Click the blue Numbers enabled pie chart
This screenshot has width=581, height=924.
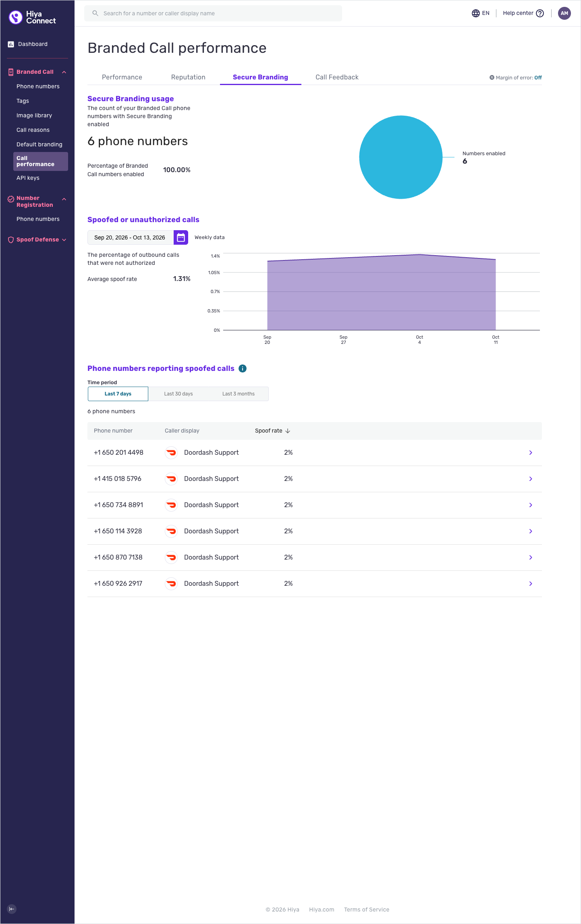click(401, 157)
